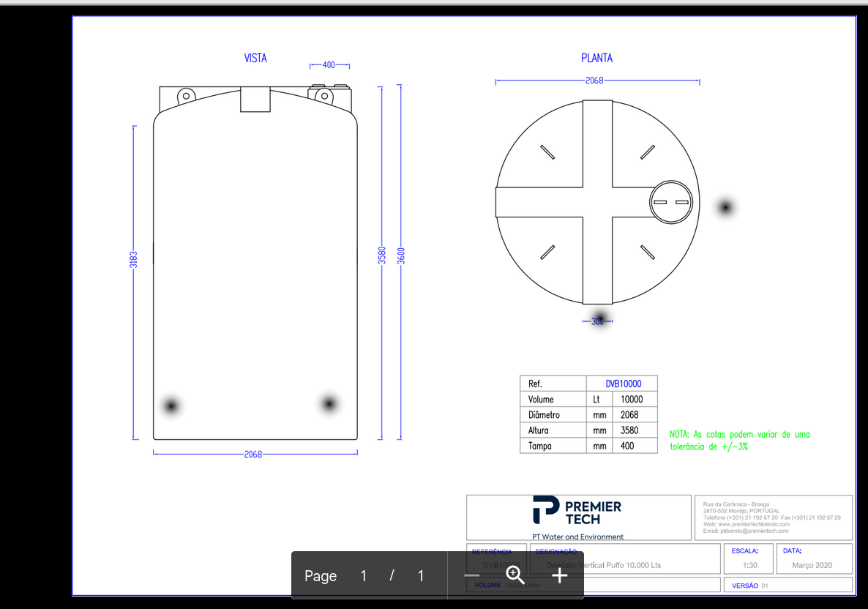Viewport: 868px width, 609px height.
Task: Click the PLANTA view heading
Action: pyautogui.click(x=596, y=58)
